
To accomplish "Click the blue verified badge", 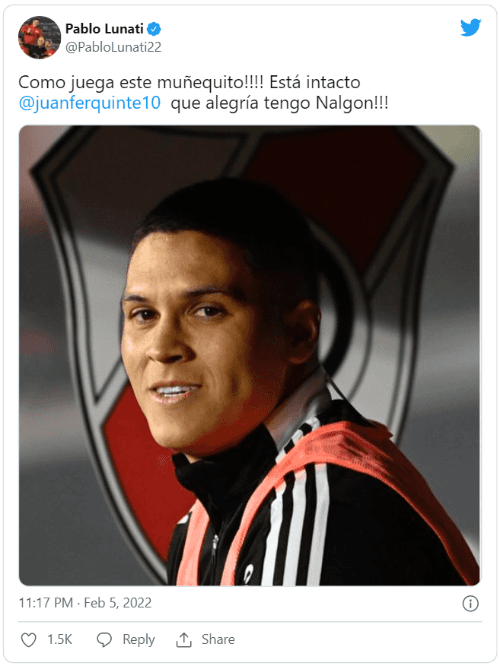I will [x=154, y=29].
